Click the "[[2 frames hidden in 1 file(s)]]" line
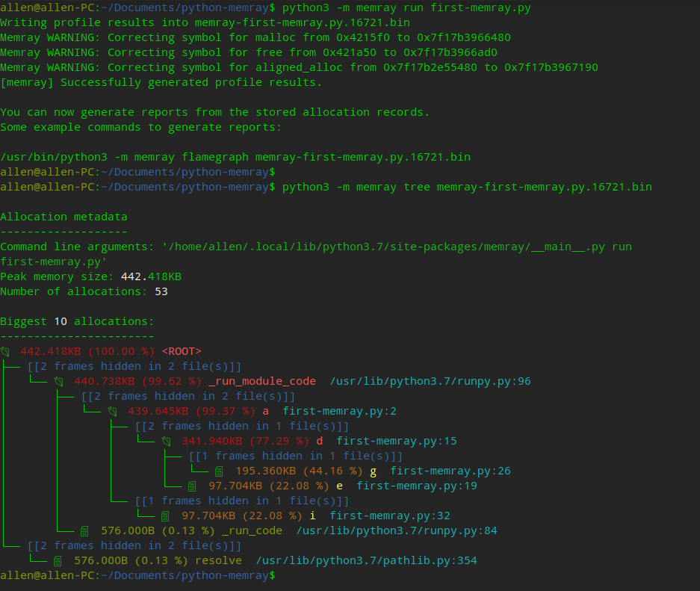 [242, 427]
